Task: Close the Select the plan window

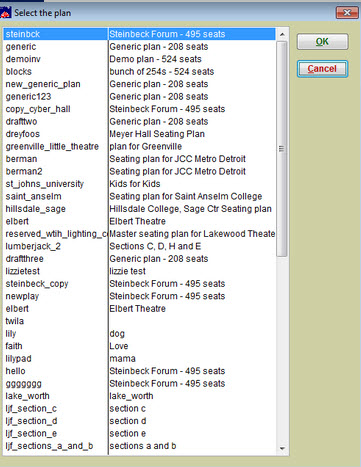Action: click(x=347, y=13)
